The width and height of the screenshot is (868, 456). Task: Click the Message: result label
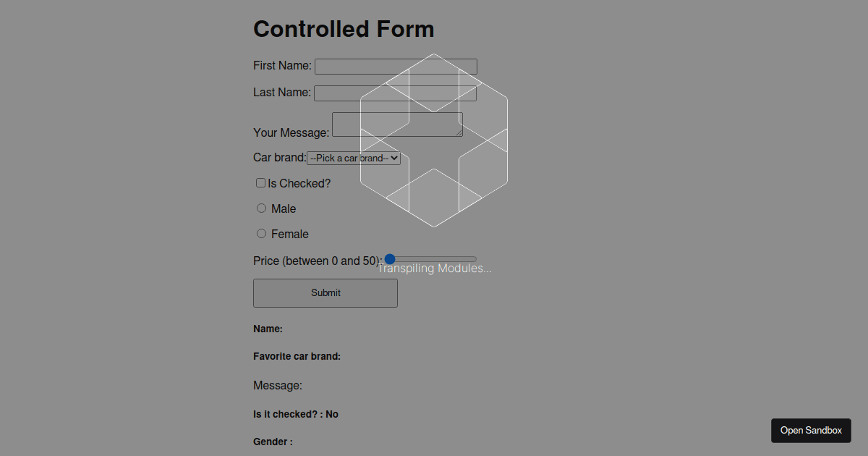(278, 385)
